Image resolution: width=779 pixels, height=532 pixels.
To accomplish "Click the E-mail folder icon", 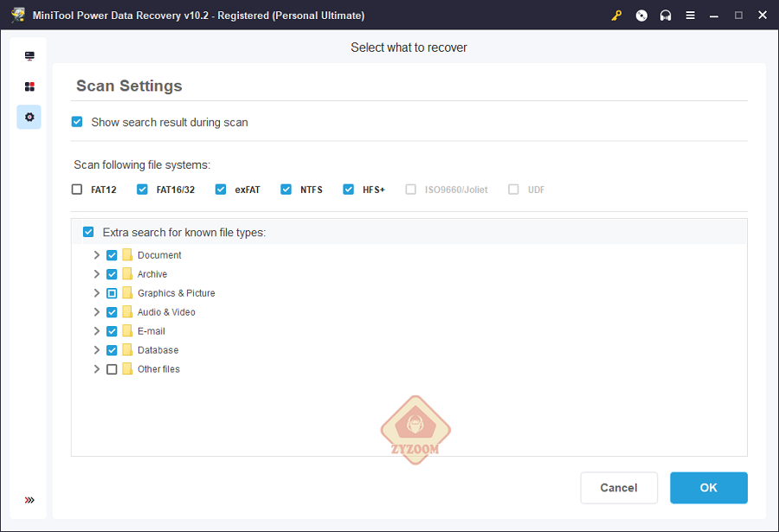I will 127,330.
